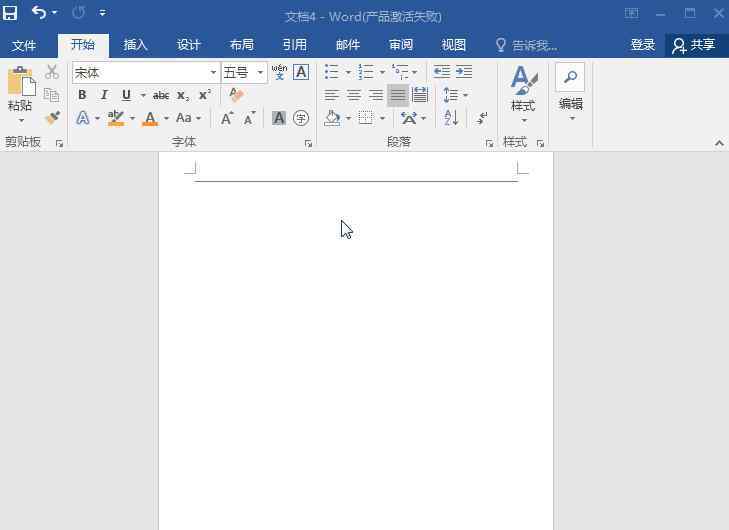Click 登录 to sign in
This screenshot has width=729, height=530.
point(643,45)
